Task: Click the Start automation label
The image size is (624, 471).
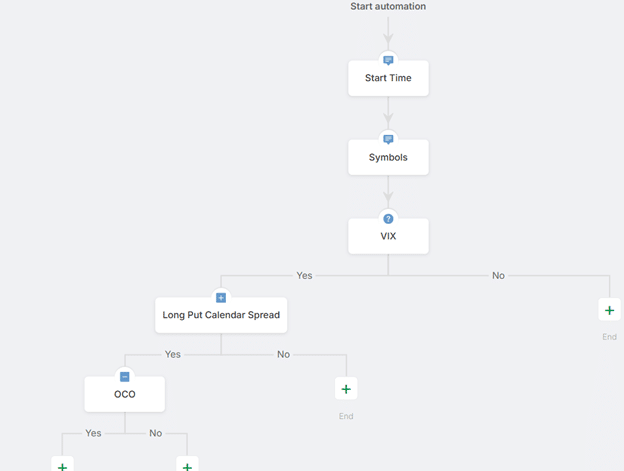Action: [x=388, y=7]
